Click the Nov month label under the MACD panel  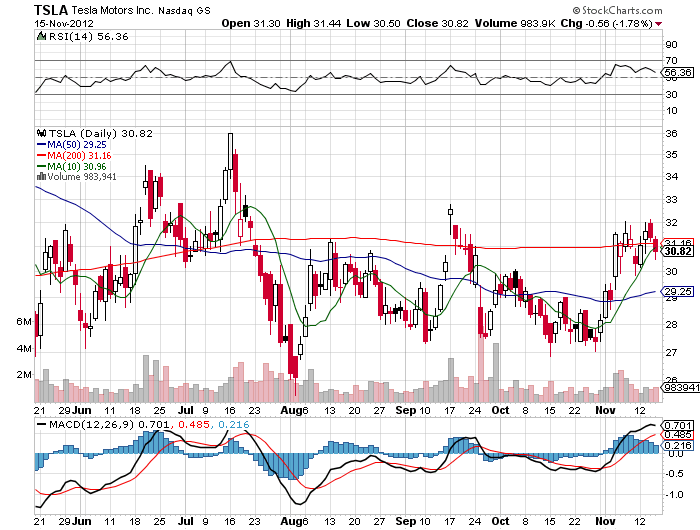coord(605,521)
